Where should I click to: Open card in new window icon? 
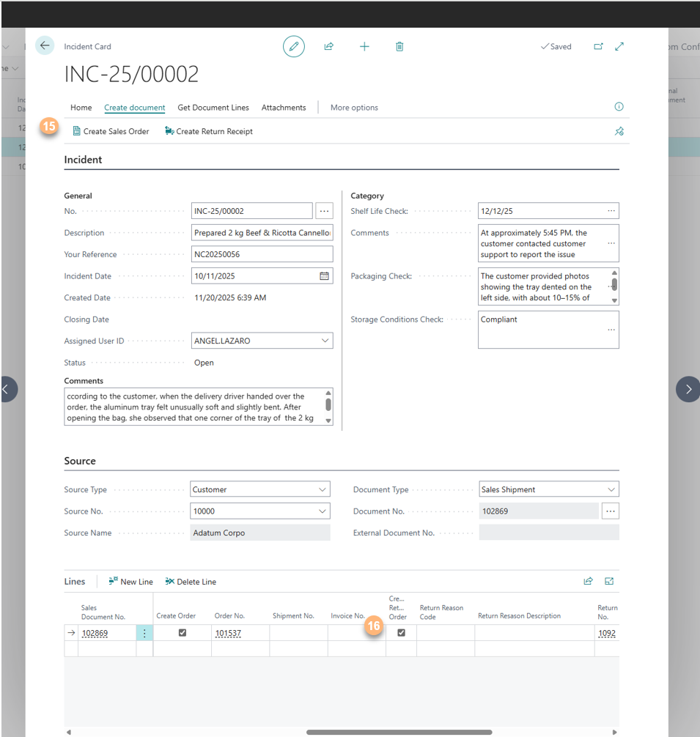click(x=598, y=47)
